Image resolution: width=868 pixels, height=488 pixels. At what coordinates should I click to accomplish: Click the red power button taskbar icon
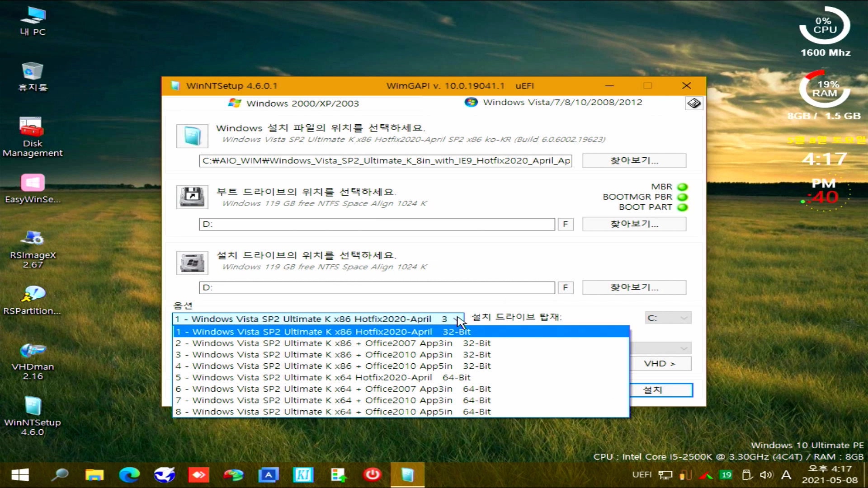pyautogui.click(x=372, y=475)
